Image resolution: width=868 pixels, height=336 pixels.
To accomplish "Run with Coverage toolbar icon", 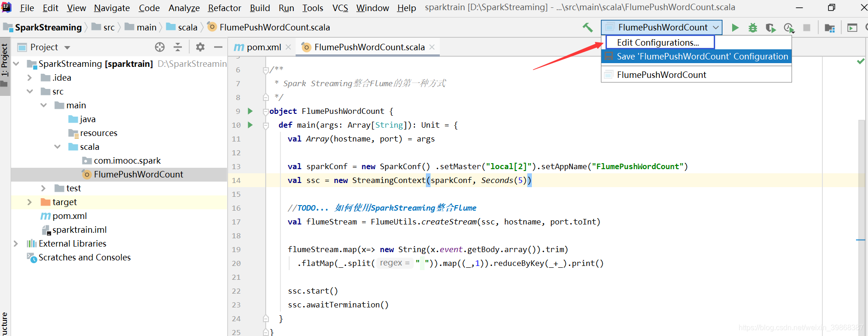I will coord(771,28).
